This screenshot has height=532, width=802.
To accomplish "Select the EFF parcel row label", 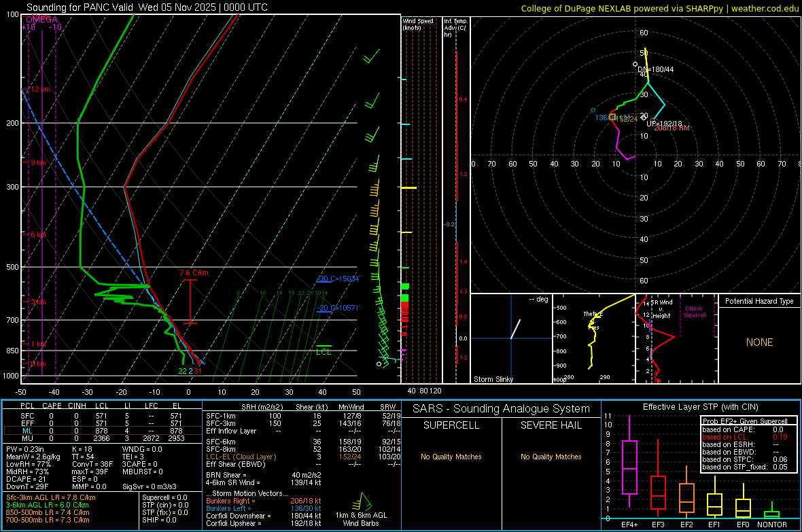I will pos(27,423).
